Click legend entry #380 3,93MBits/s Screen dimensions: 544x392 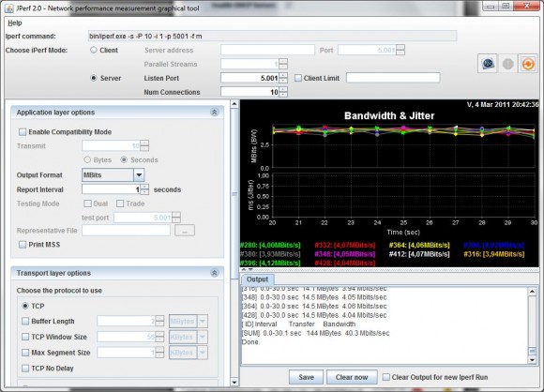[270, 254]
